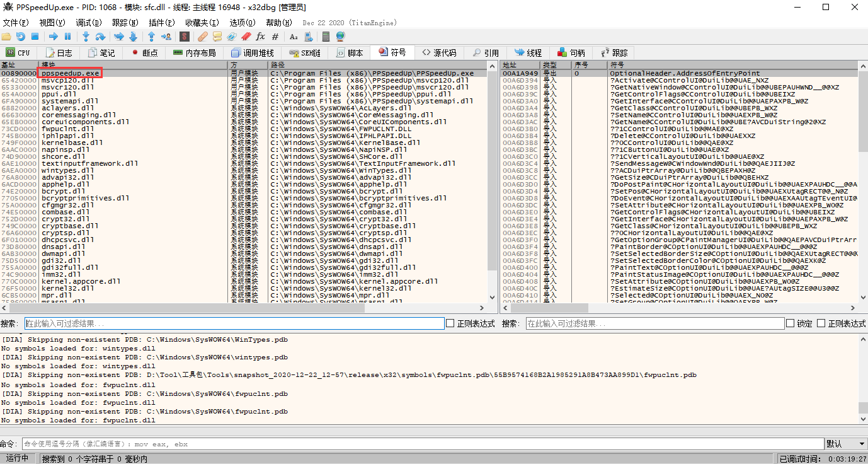Open the Calculator toolbar icon
Image resolution: width=868 pixels, height=464 pixels.
326,37
